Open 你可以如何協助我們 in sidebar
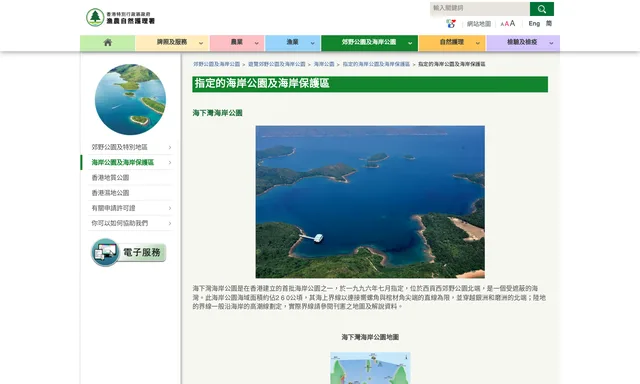Screen dimensions: 640x384 (120, 223)
